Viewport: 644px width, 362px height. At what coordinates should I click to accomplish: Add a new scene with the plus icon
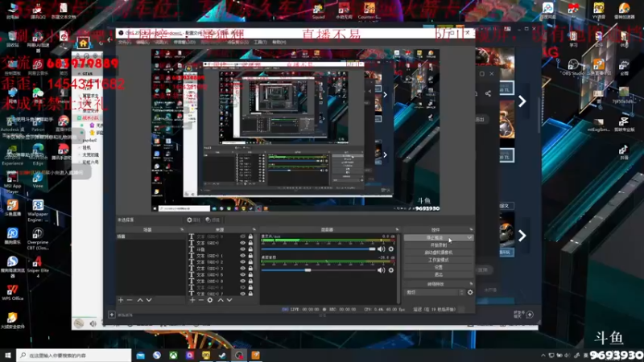point(121,300)
